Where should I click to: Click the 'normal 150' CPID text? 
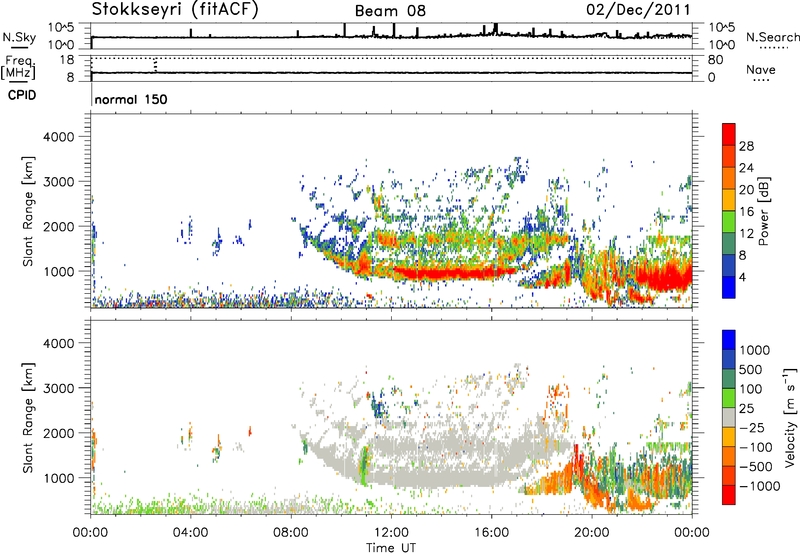[x=131, y=99]
